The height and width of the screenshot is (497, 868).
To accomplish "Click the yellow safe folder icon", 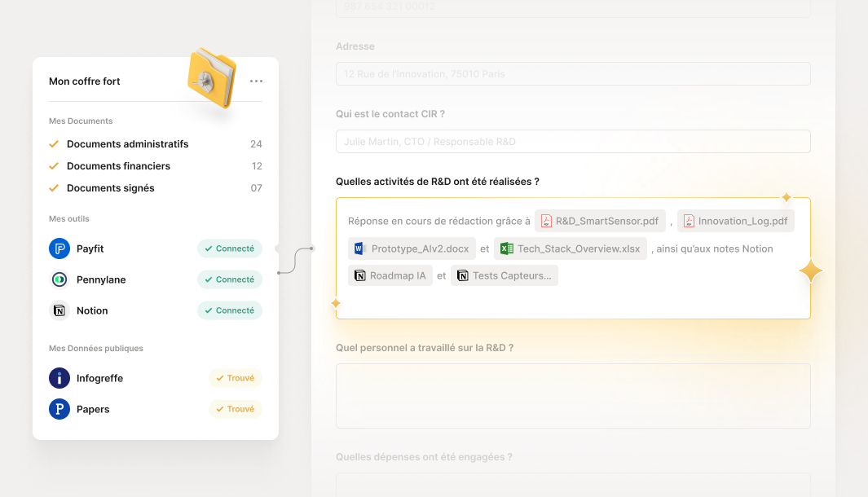I will (x=212, y=77).
